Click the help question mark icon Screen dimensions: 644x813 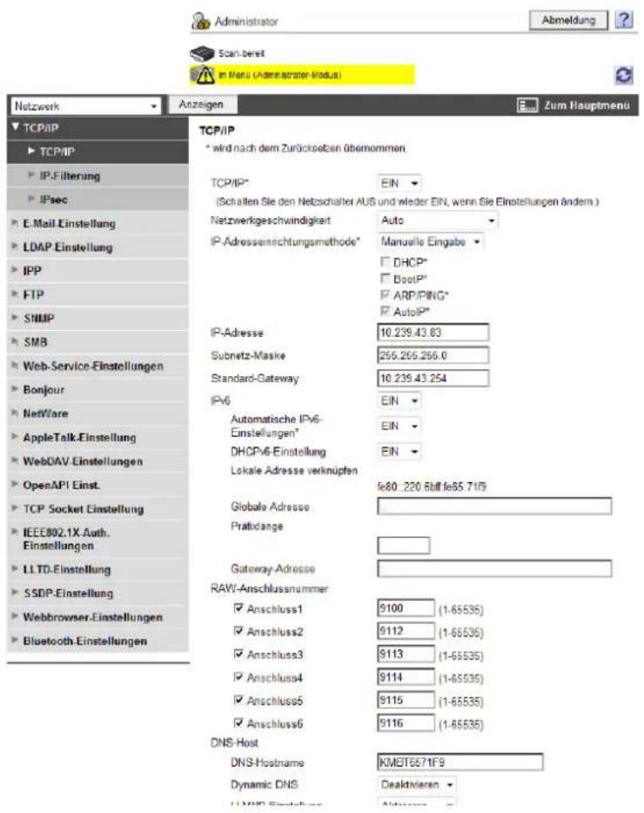[x=624, y=20]
